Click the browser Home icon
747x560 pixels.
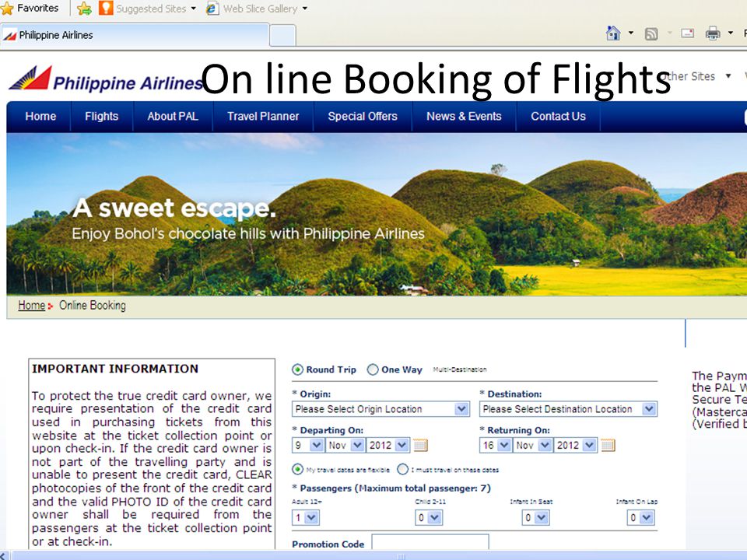(613, 33)
